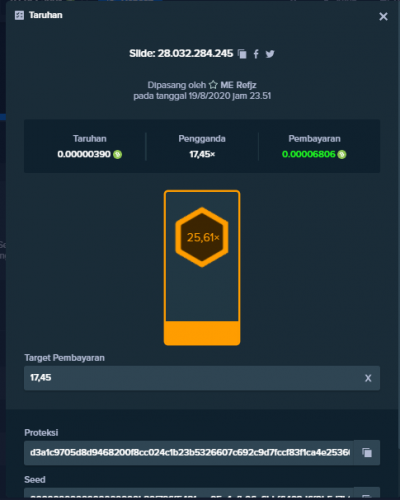Click the Taruhan header icon
The height and width of the screenshot is (500, 400).
click(19, 15)
